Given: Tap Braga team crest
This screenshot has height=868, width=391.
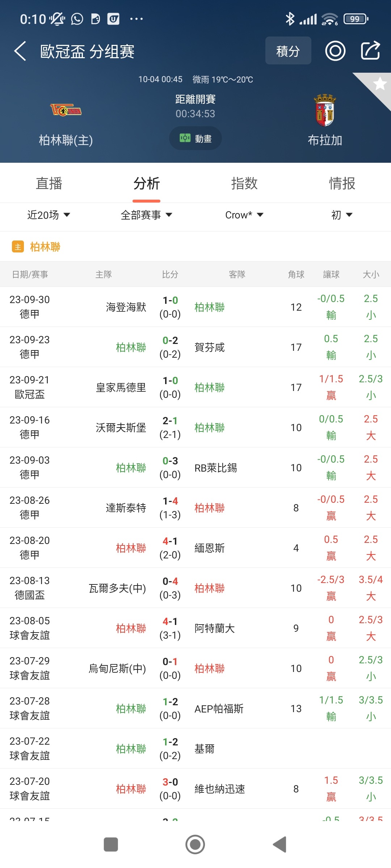Looking at the screenshot, I should pyautogui.click(x=325, y=110).
